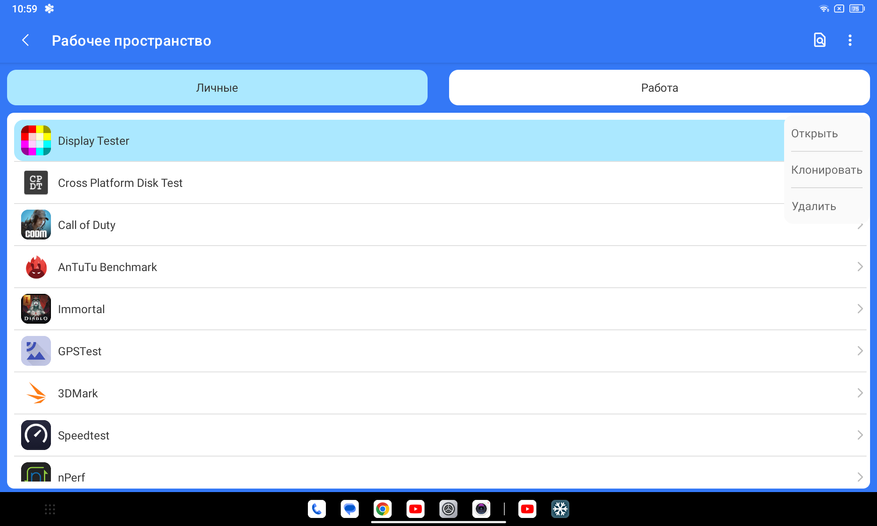Tap the GPSTest app icon
877x526 pixels.
point(36,351)
